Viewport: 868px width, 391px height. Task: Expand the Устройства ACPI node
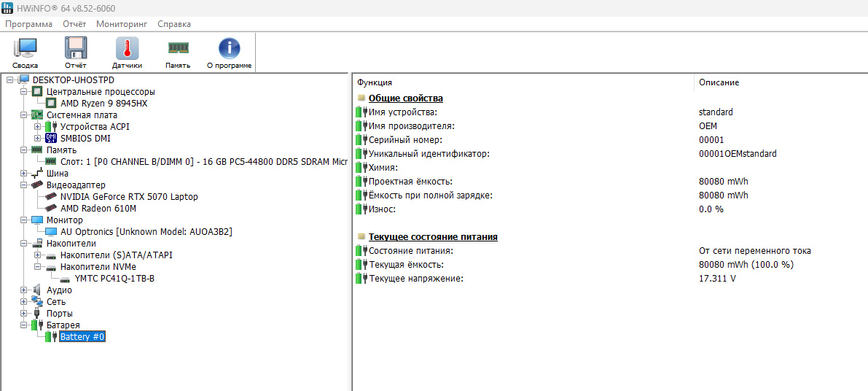38,127
